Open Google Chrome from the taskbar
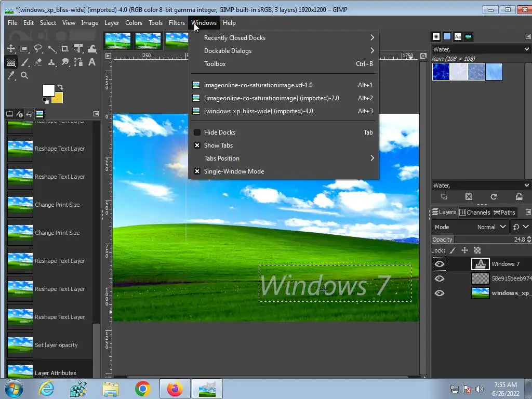 click(142, 389)
